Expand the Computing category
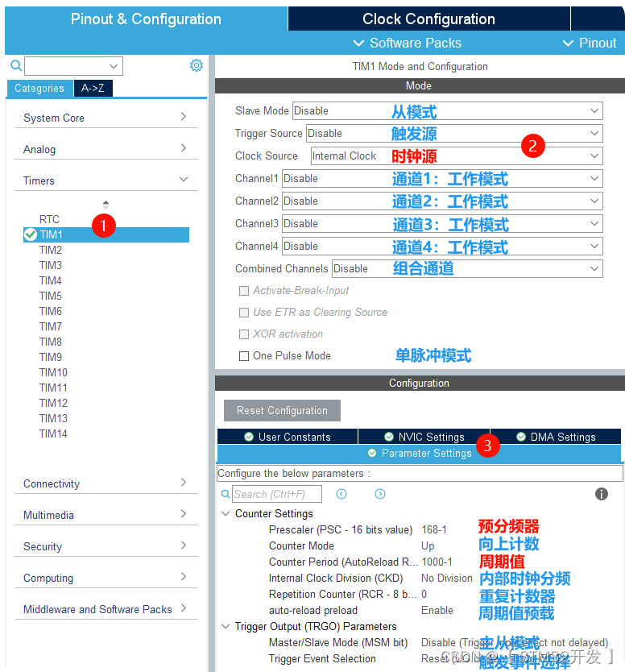Screen dimensions: 625x672 [106, 578]
